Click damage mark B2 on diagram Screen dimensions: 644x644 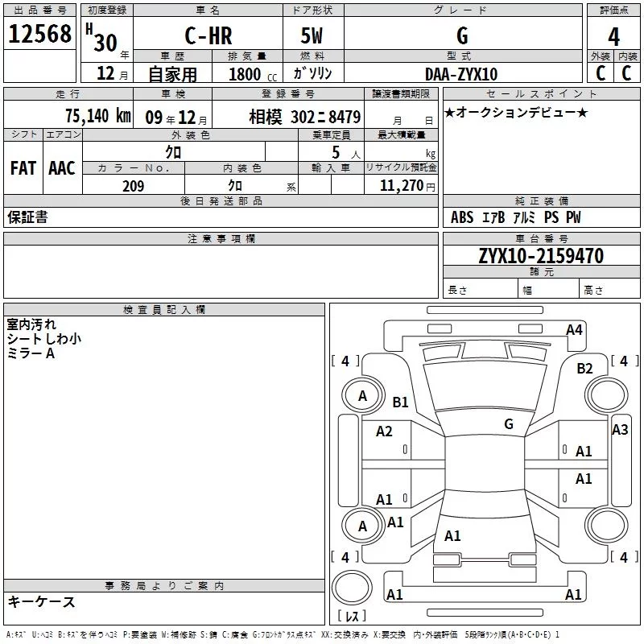pyautogui.click(x=585, y=369)
